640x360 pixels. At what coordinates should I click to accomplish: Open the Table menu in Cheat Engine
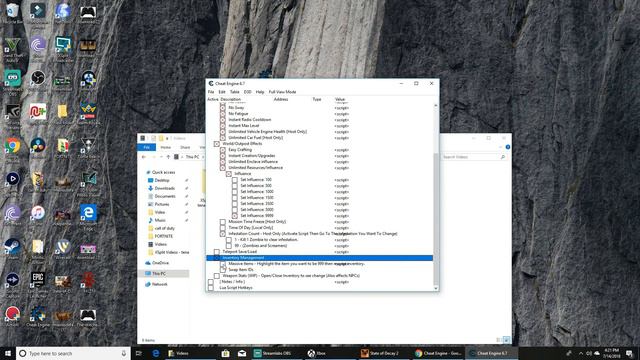(x=235, y=92)
